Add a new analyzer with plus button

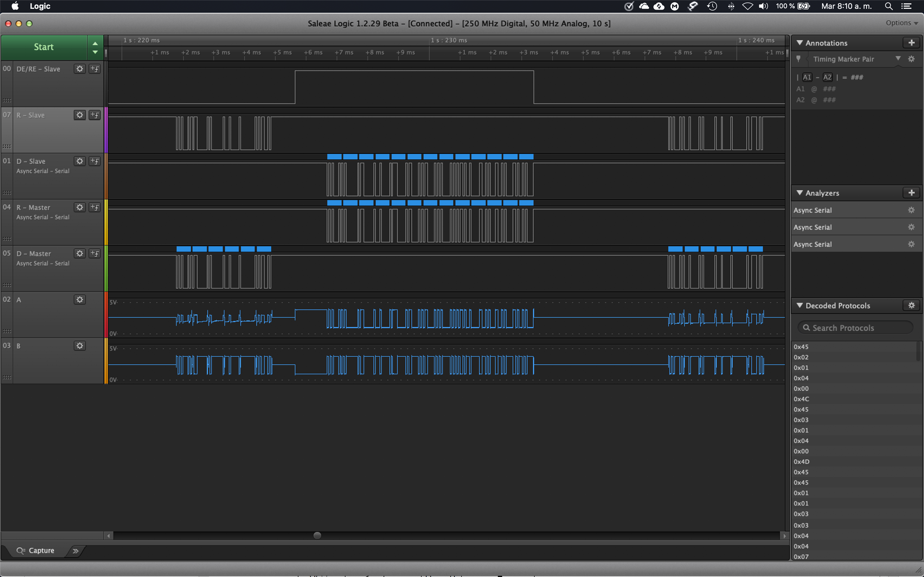911,193
